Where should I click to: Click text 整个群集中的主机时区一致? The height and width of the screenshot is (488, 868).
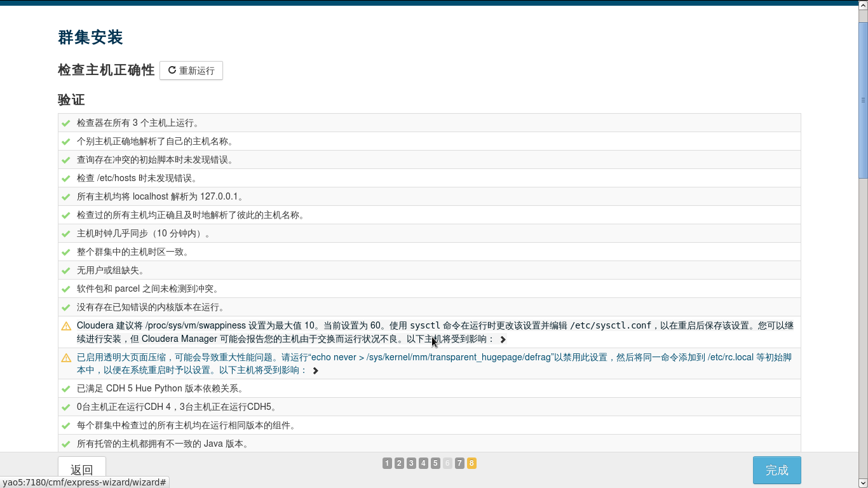pyautogui.click(x=133, y=252)
